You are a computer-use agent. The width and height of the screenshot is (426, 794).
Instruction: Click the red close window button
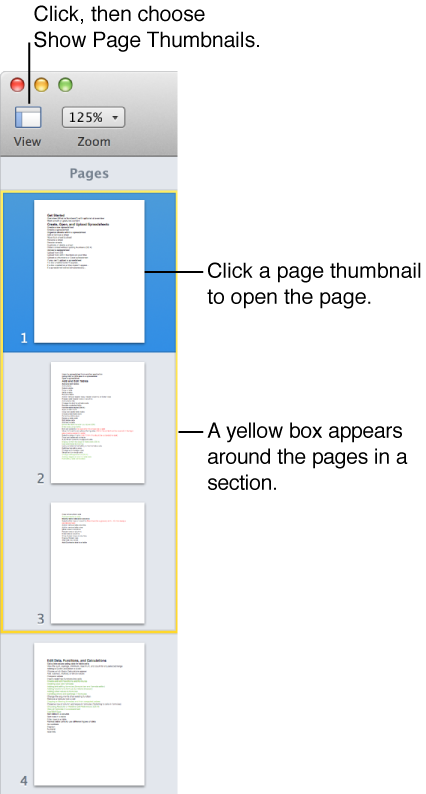(x=18, y=85)
